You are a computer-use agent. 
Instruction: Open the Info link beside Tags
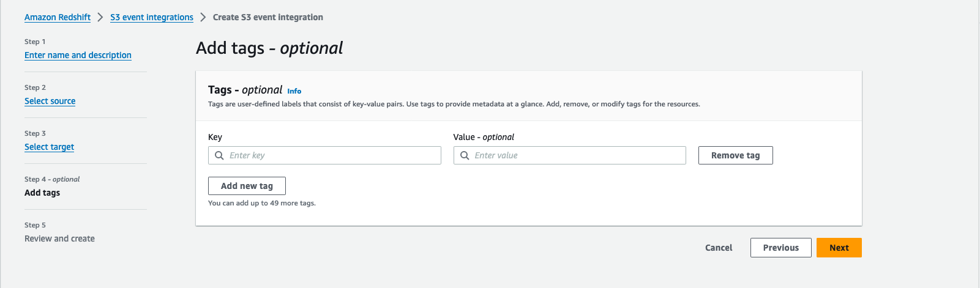pyautogui.click(x=294, y=91)
